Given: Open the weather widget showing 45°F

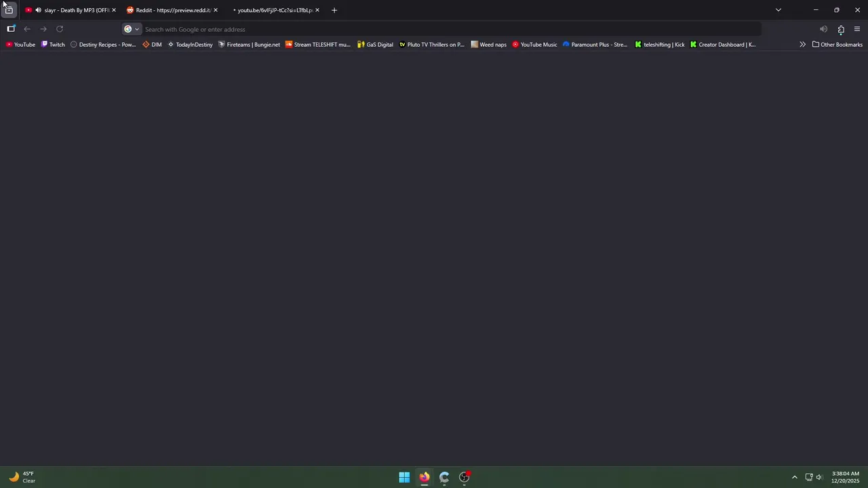Looking at the screenshot, I should pos(22,477).
